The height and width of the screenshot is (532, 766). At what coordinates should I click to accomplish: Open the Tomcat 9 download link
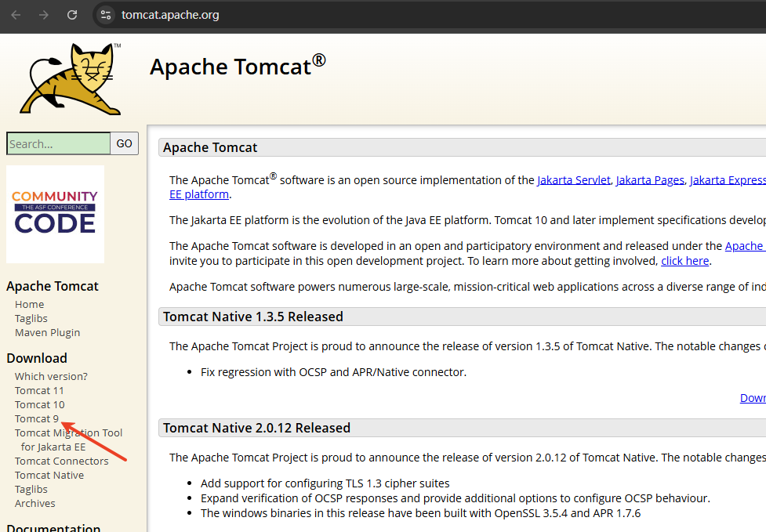[x=37, y=418]
